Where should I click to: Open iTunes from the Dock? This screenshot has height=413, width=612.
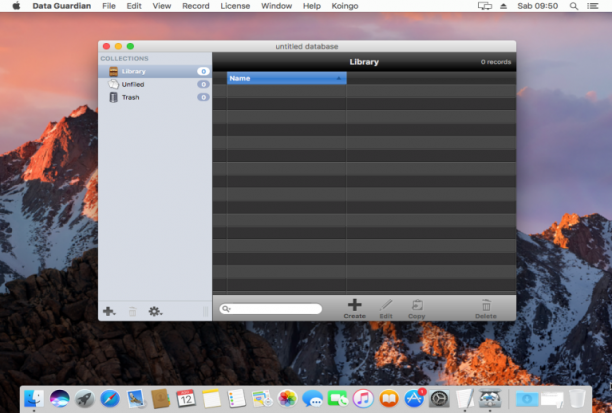click(x=363, y=399)
